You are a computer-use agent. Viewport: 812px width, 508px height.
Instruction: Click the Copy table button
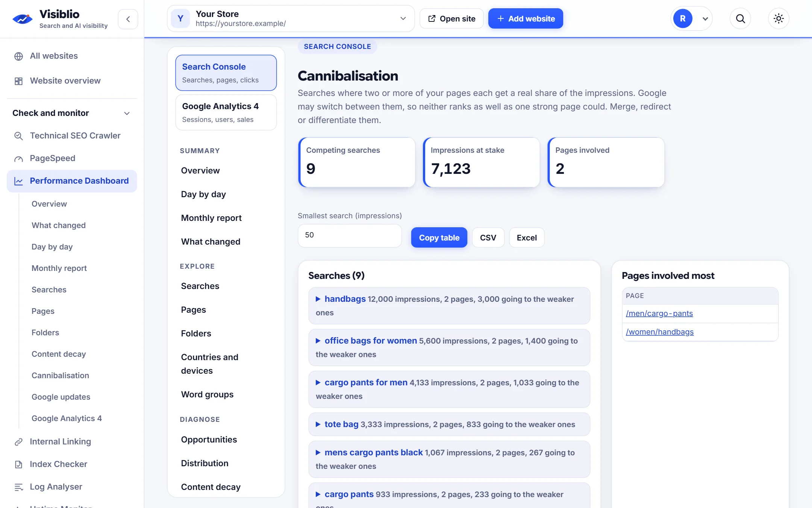(x=439, y=237)
